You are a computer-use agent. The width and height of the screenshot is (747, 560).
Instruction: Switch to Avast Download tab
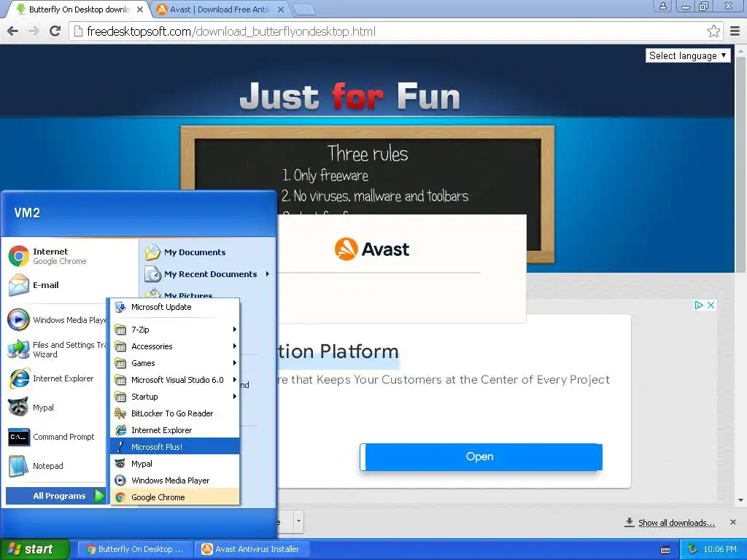(x=220, y=9)
